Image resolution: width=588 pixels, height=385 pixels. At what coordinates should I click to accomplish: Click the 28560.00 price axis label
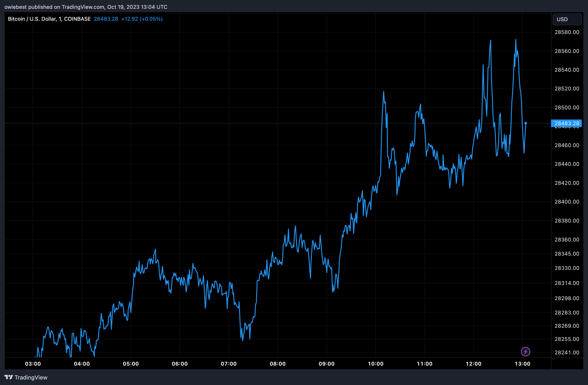pyautogui.click(x=567, y=51)
